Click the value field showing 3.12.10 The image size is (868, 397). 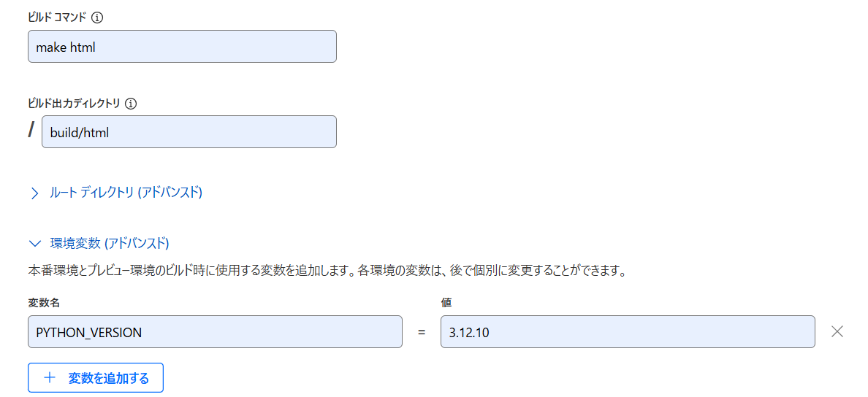click(627, 332)
